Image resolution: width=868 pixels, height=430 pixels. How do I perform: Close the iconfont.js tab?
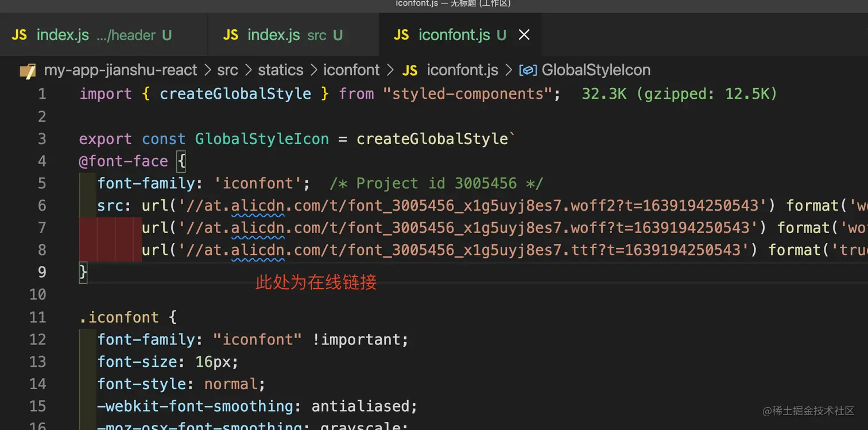524,35
